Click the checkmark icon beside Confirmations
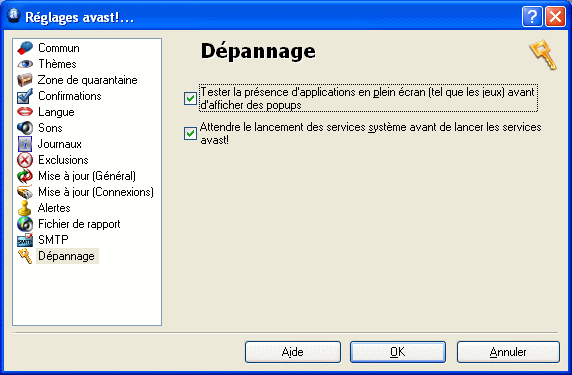The width and height of the screenshot is (572, 375). [25, 96]
